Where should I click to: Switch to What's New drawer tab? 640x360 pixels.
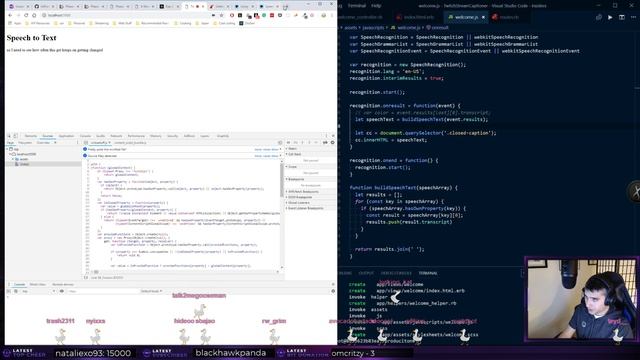point(37,284)
